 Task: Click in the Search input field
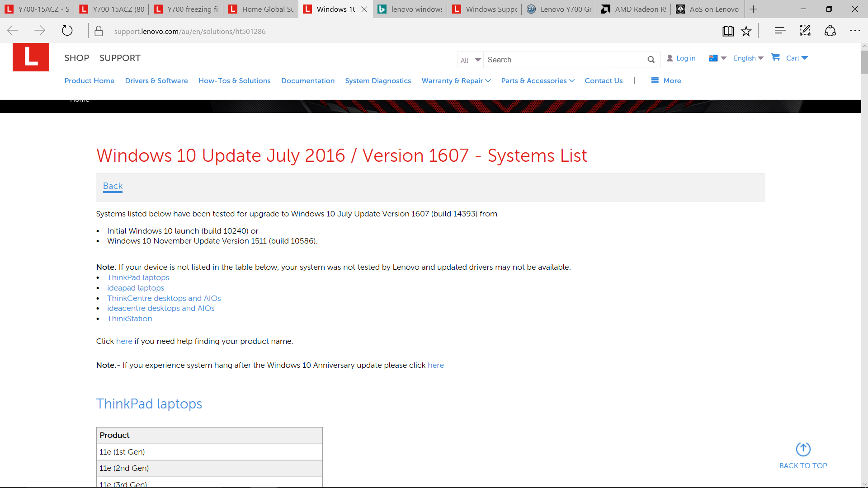point(565,60)
